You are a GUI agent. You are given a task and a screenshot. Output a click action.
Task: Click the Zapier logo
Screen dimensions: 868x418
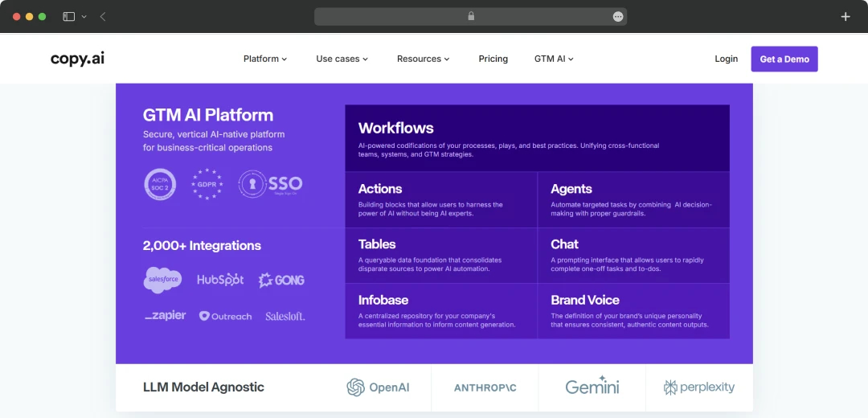click(x=166, y=316)
